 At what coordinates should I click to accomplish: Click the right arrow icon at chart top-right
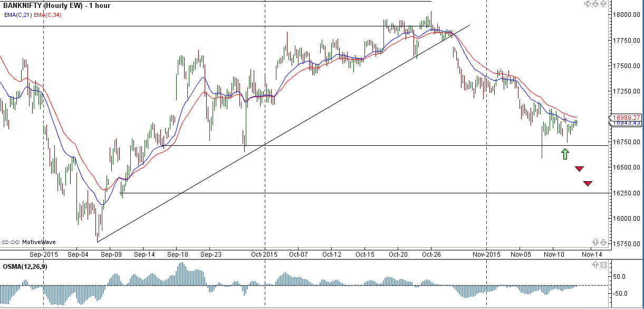[587, 4]
